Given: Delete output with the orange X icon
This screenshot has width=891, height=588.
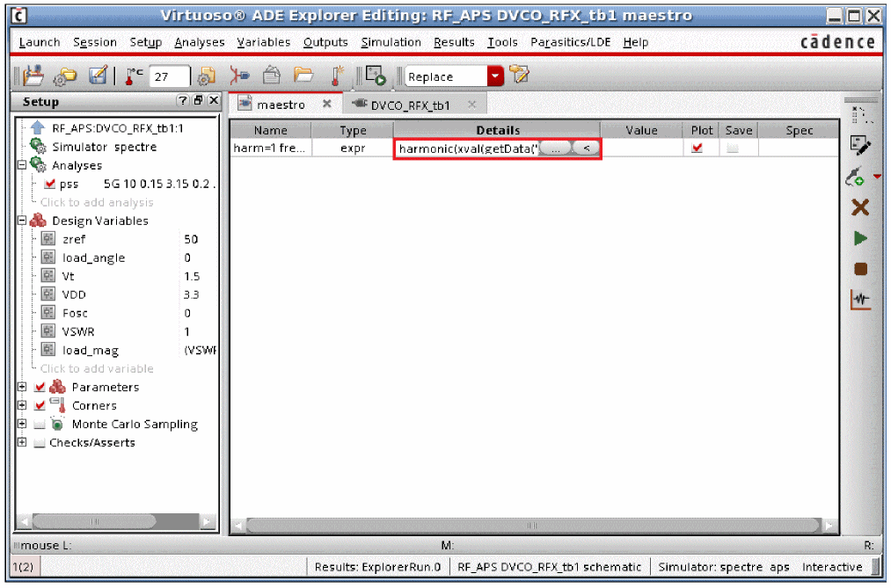Looking at the screenshot, I should pos(860,207).
